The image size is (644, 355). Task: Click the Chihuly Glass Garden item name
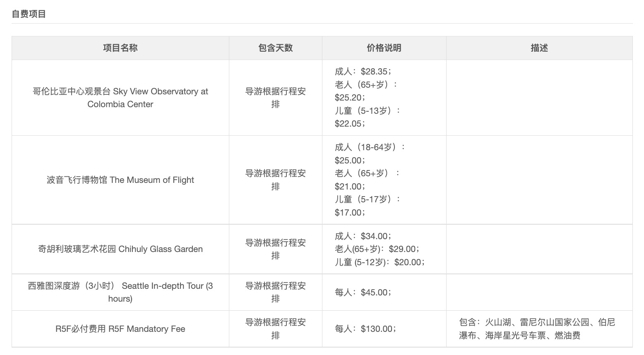[120, 249]
